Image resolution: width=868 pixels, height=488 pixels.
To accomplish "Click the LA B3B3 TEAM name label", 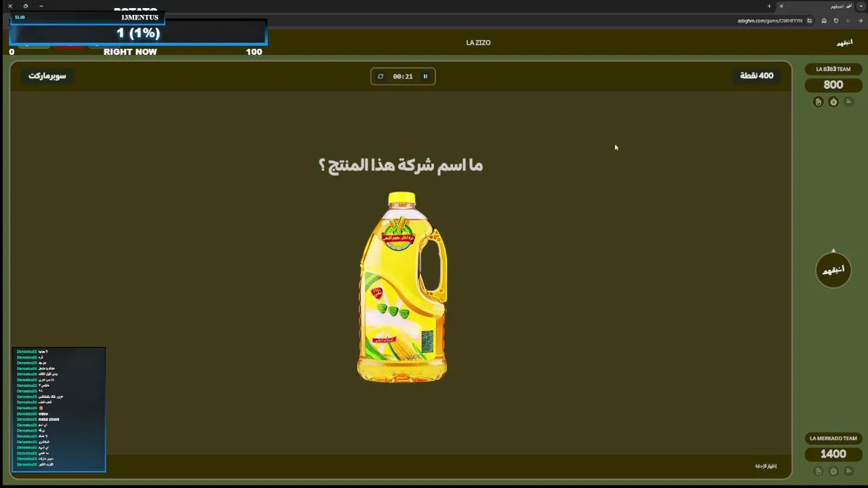I will tap(833, 69).
